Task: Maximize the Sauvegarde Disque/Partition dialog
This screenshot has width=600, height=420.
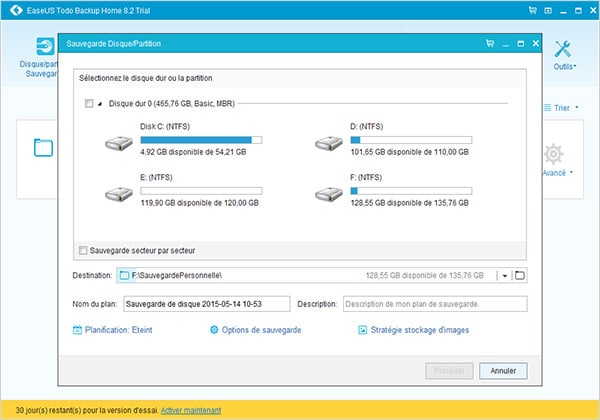Action: coord(520,44)
